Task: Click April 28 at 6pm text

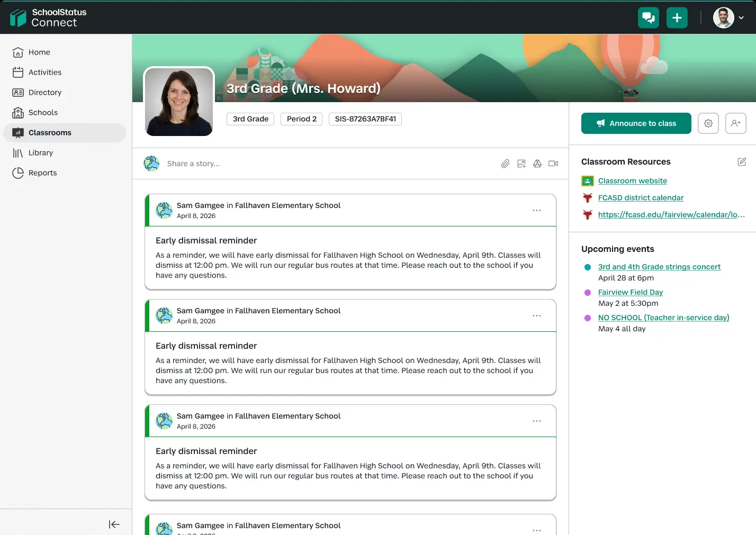Action: pyautogui.click(x=626, y=278)
